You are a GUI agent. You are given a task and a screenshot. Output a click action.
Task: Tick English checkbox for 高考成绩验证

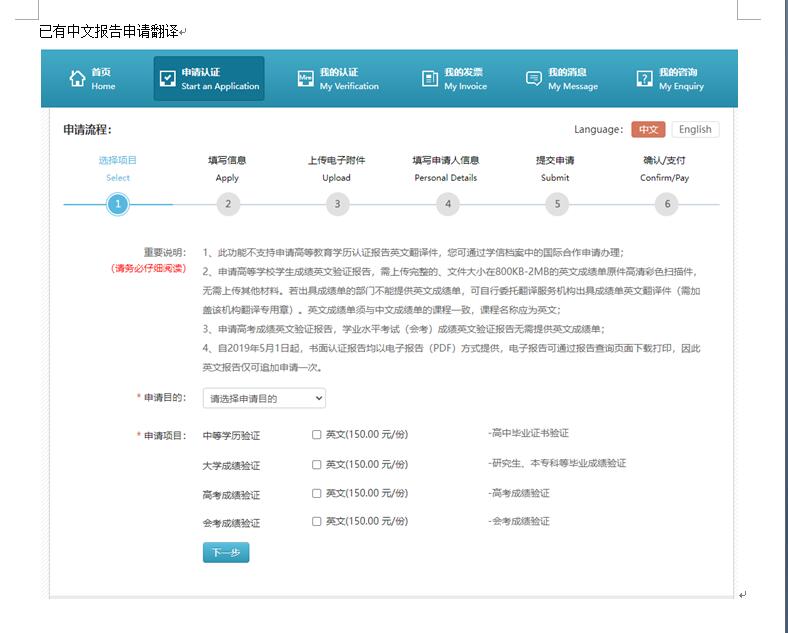coord(317,493)
